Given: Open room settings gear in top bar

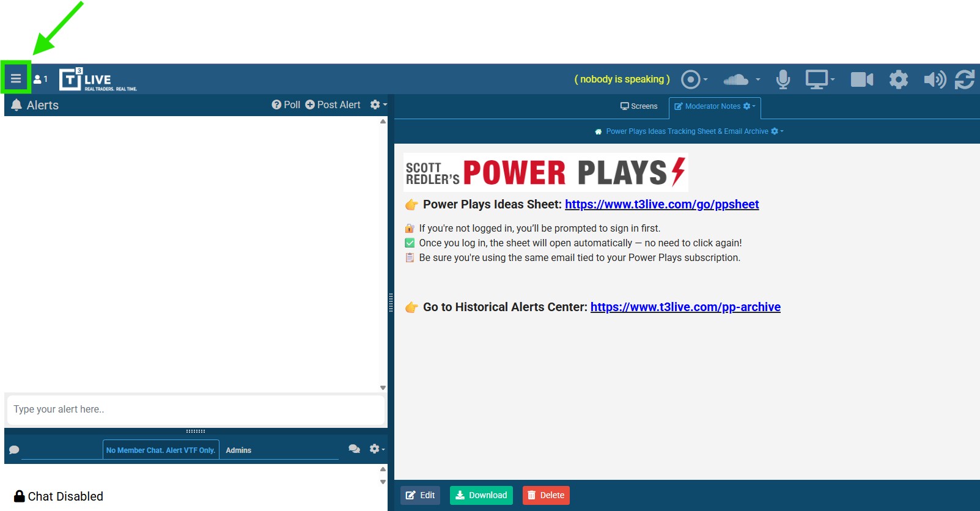Looking at the screenshot, I should coord(899,79).
